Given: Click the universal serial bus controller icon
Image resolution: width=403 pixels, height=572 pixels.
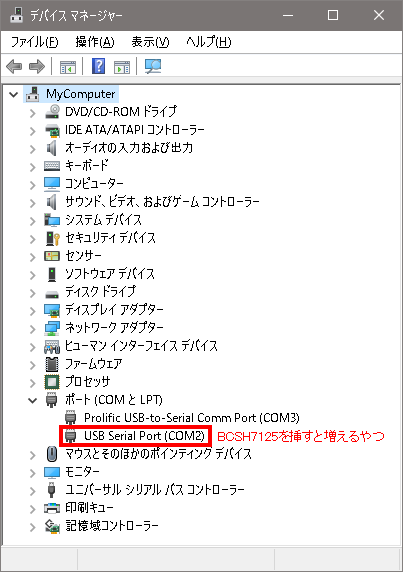Looking at the screenshot, I should click(x=52, y=490).
